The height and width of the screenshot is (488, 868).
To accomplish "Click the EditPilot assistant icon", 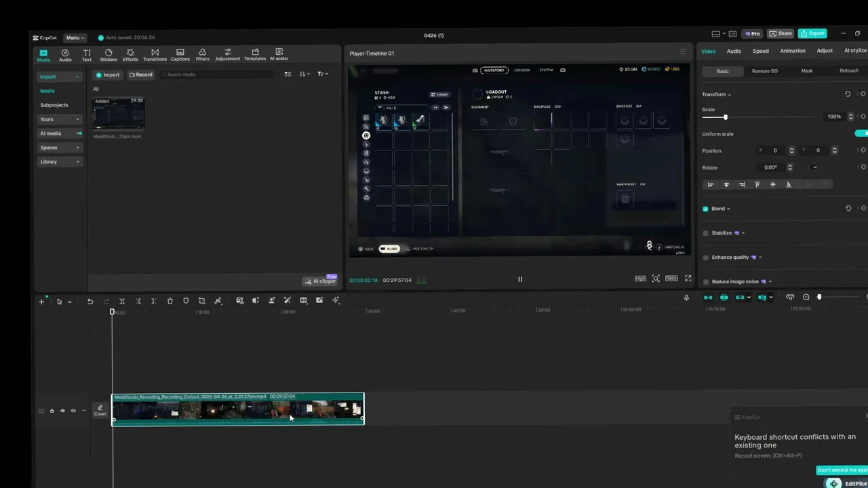I will coord(833,483).
